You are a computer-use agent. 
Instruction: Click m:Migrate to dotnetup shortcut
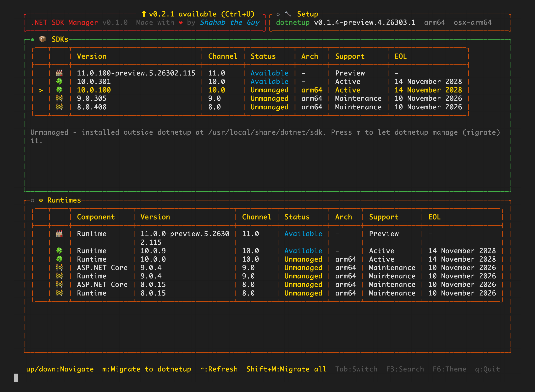147,369
